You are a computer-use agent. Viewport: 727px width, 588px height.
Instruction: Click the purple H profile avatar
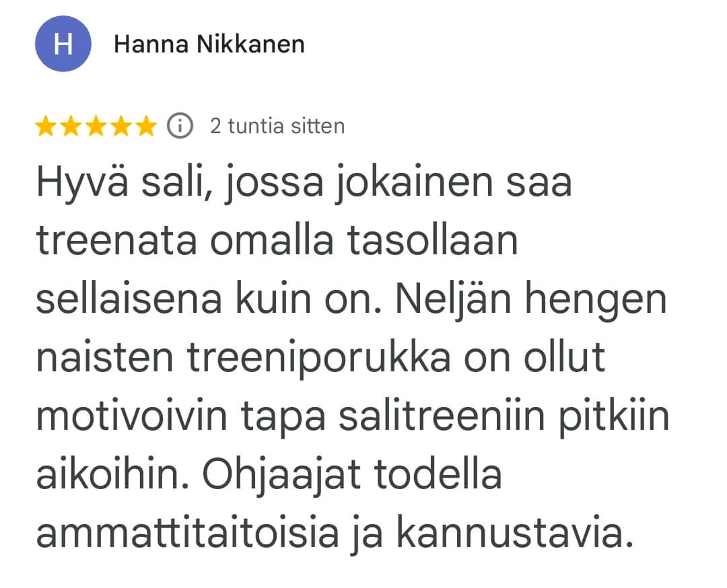pyautogui.click(x=63, y=44)
